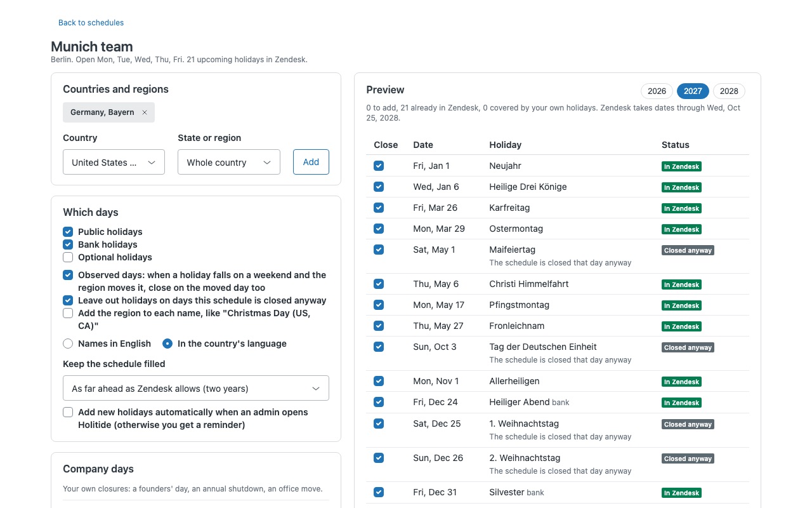Enable Add the region to each name
This screenshot has width=812, height=508.
[68, 313]
